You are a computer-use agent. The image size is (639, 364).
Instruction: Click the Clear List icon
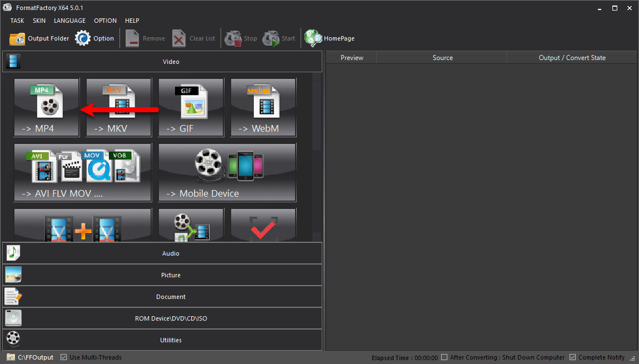click(x=179, y=38)
